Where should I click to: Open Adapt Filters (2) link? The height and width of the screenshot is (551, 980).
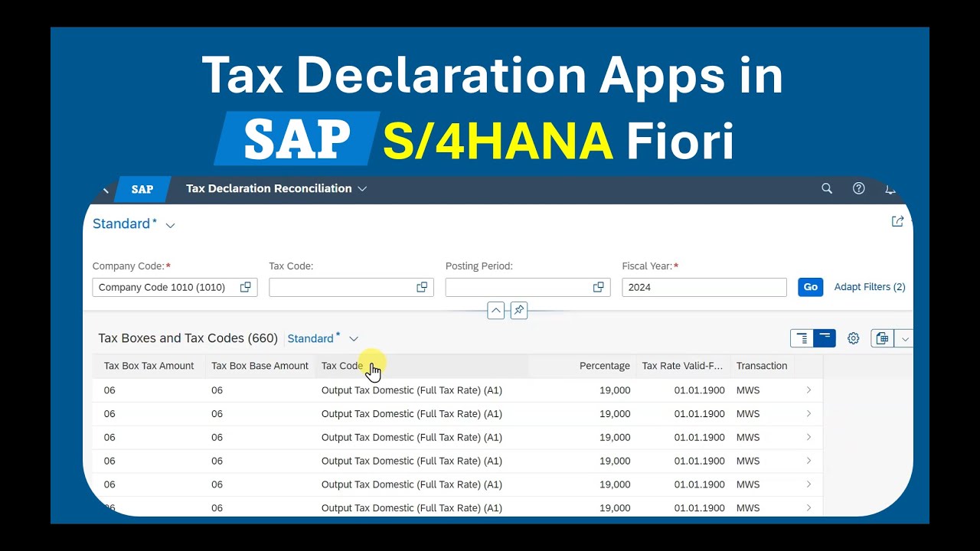[870, 287]
